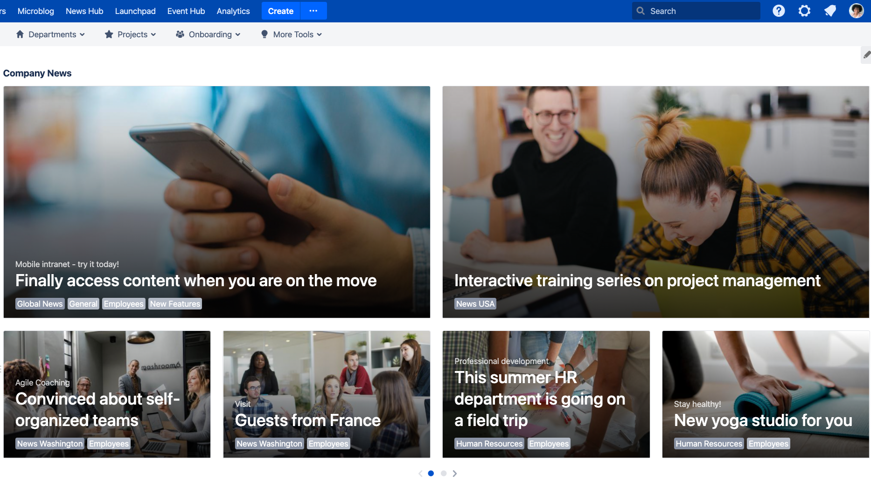The image size is (871, 495).
Task: Open the HR department field trip article
Action: coord(540,399)
